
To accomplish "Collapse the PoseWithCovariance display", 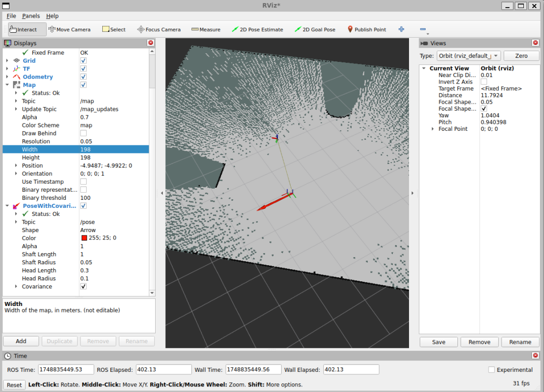I will coord(7,206).
